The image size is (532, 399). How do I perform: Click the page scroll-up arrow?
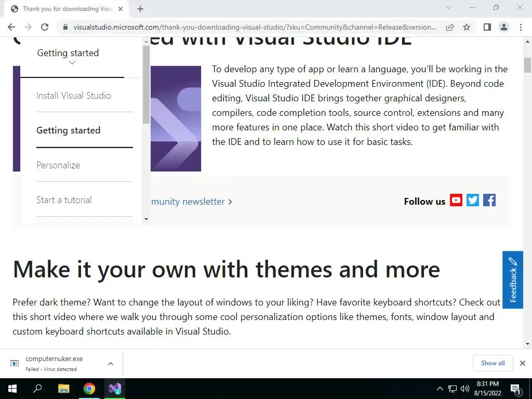point(527,42)
